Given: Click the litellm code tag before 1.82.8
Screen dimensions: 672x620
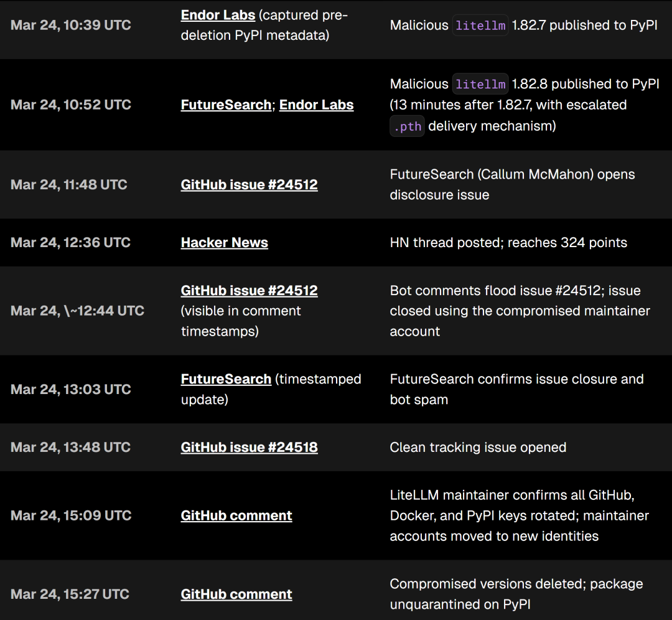Looking at the screenshot, I should point(480,84).
